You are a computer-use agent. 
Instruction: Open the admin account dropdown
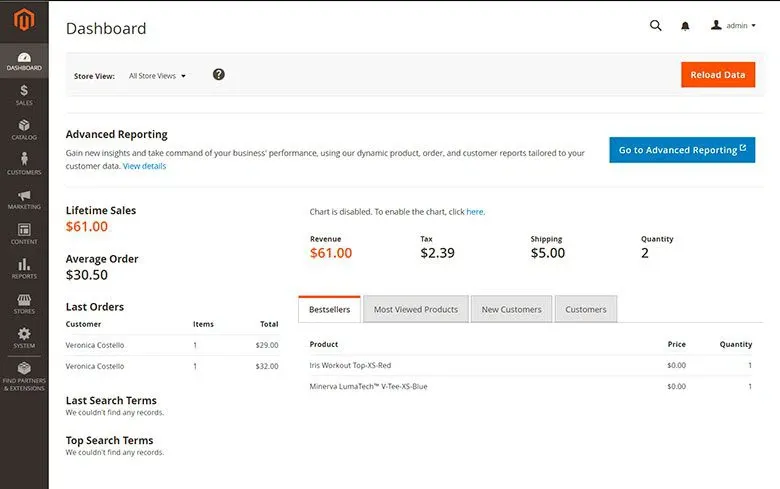[x=734, y=26]
